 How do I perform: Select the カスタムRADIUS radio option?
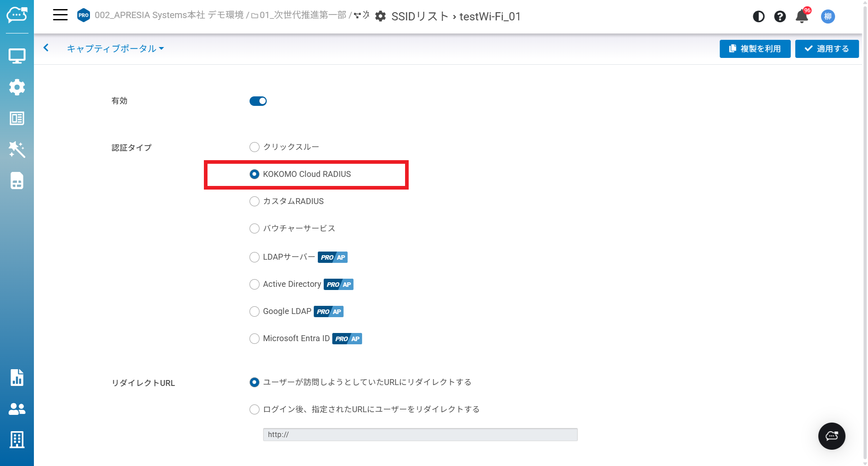(255, 201)
